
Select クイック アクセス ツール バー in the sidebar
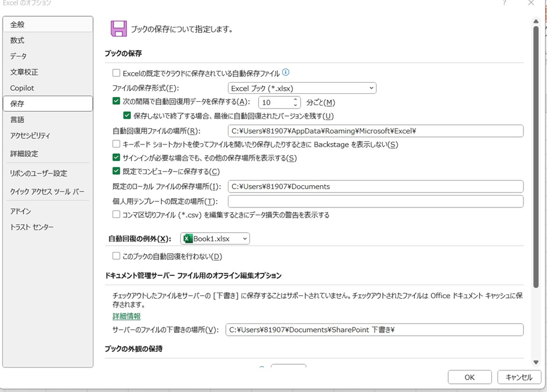click(48, 191)
